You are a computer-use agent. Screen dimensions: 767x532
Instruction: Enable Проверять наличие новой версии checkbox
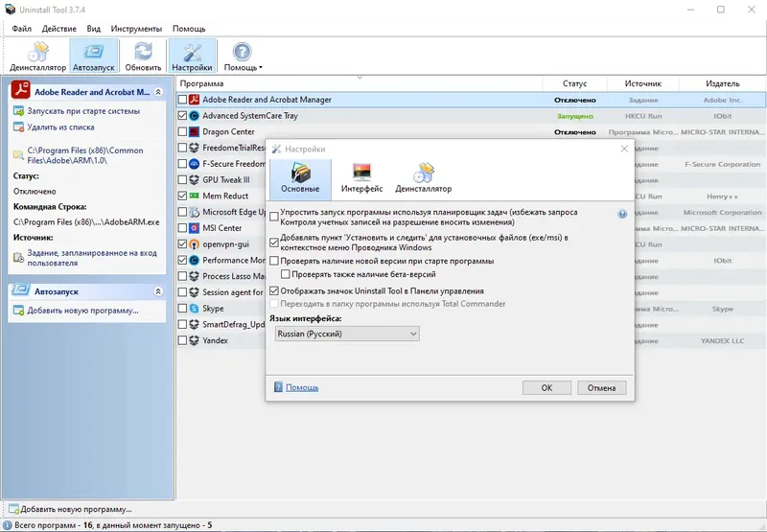click(x=274, y=261)
